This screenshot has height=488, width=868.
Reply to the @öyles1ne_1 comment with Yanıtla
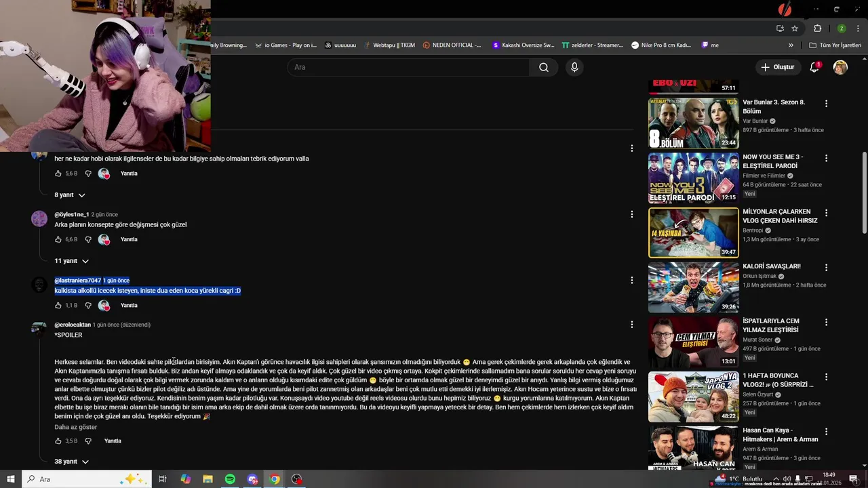click(x=129, y=239)
